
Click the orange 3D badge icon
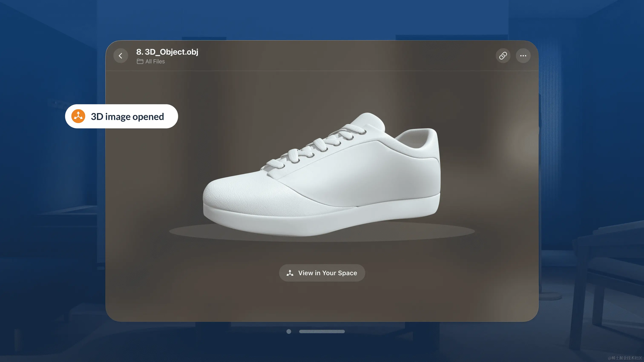[78, 116]
